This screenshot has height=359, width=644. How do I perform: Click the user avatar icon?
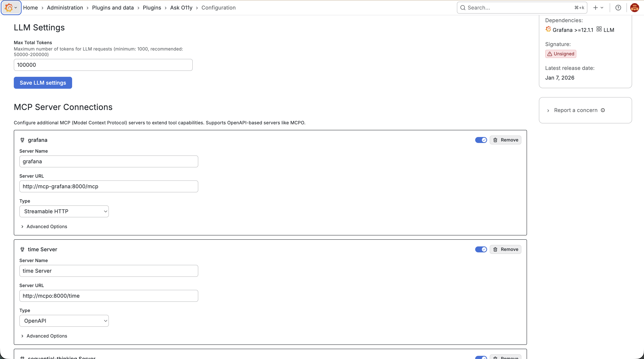click(634, 8)
